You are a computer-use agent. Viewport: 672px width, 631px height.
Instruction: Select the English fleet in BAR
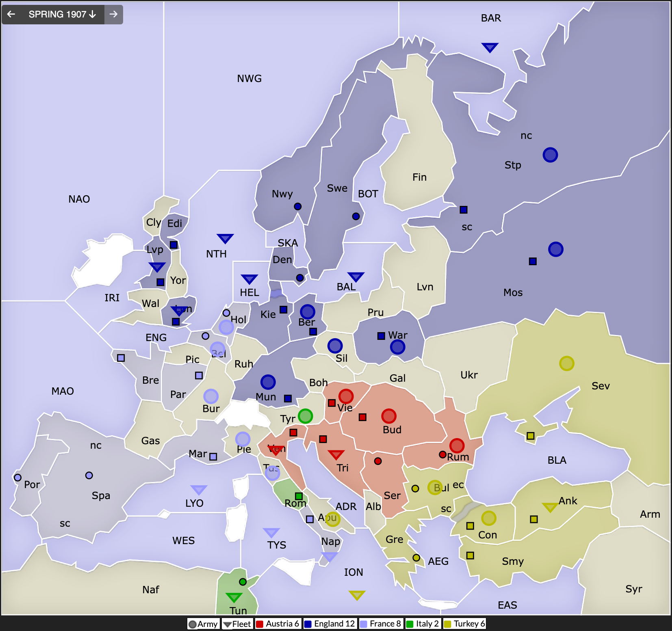(x=490, y=48)
